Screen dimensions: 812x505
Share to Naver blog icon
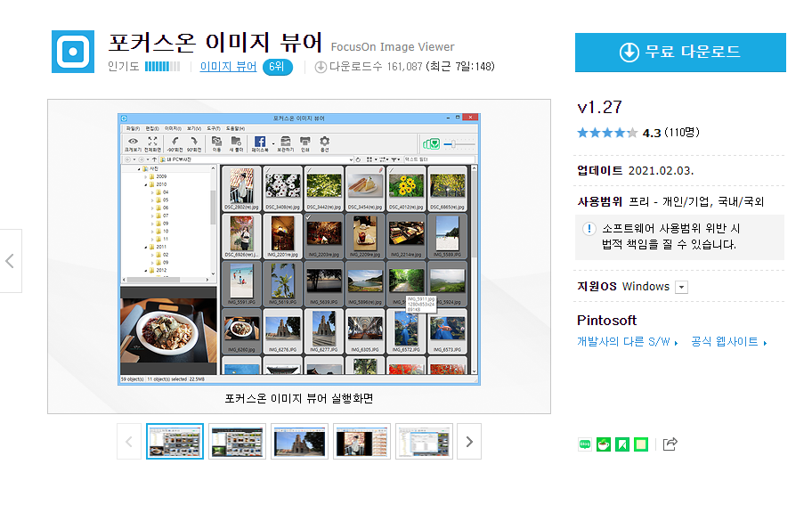coord(585,444)
